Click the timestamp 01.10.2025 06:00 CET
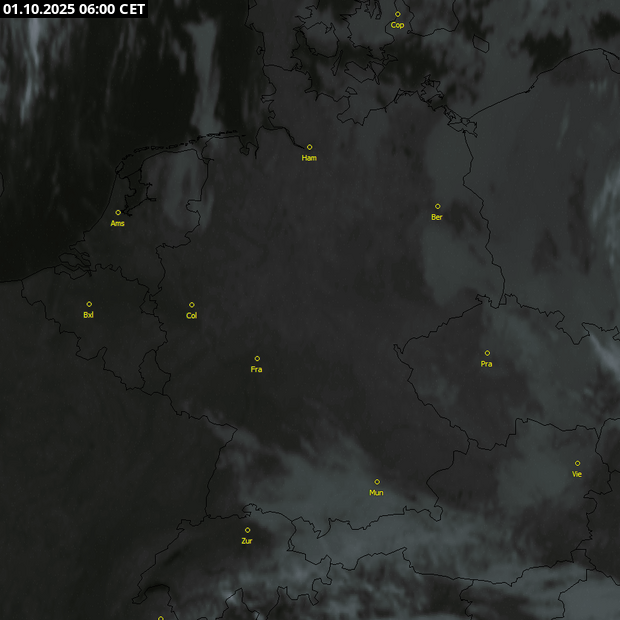620x620 pixels. coord(74,9)
